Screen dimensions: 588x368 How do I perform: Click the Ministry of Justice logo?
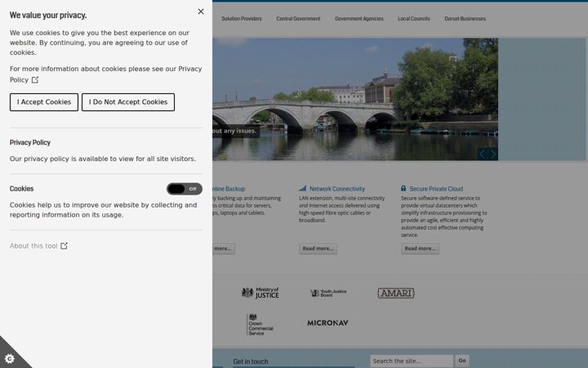261,293
